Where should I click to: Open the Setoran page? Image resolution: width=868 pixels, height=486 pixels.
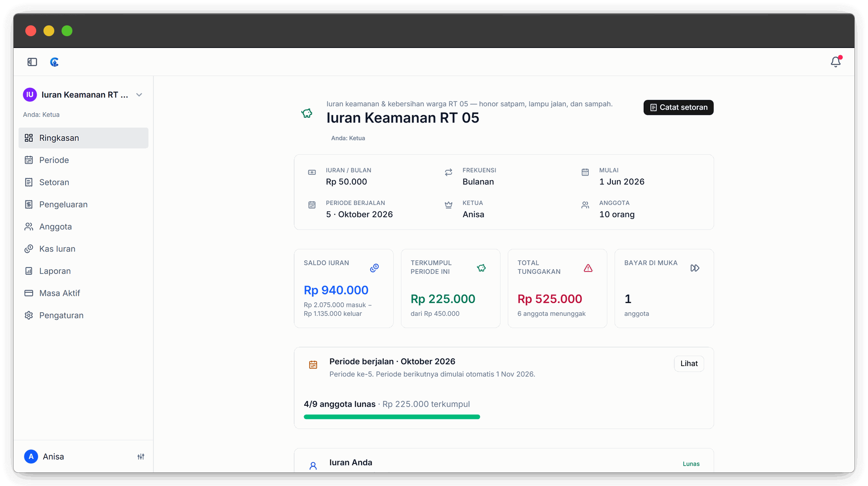tap(83, 182)
